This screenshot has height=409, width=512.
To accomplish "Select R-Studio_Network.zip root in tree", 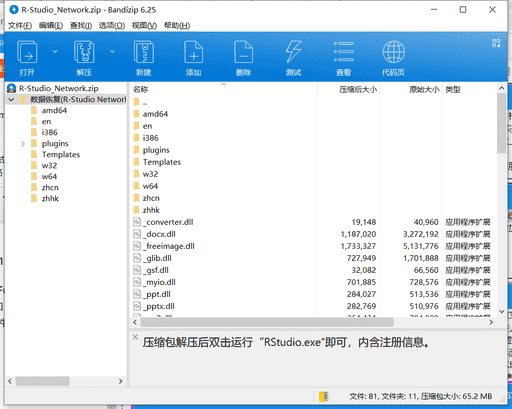I will [x=59, y=88].
